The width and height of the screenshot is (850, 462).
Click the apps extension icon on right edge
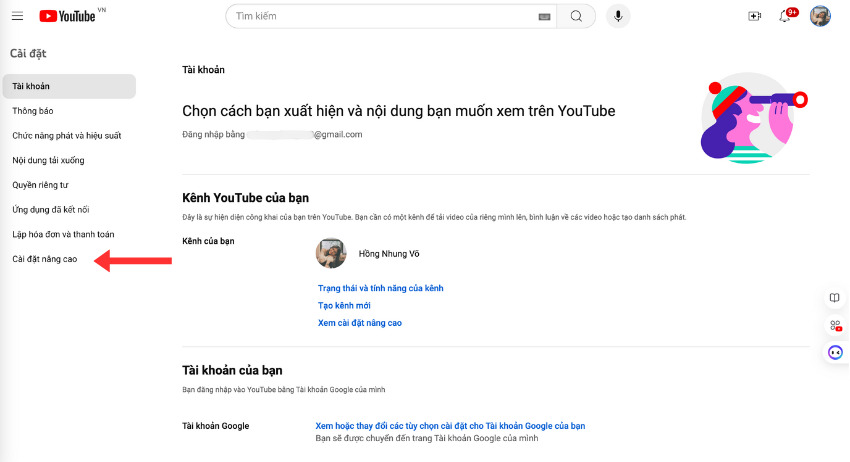pos(835,325)
